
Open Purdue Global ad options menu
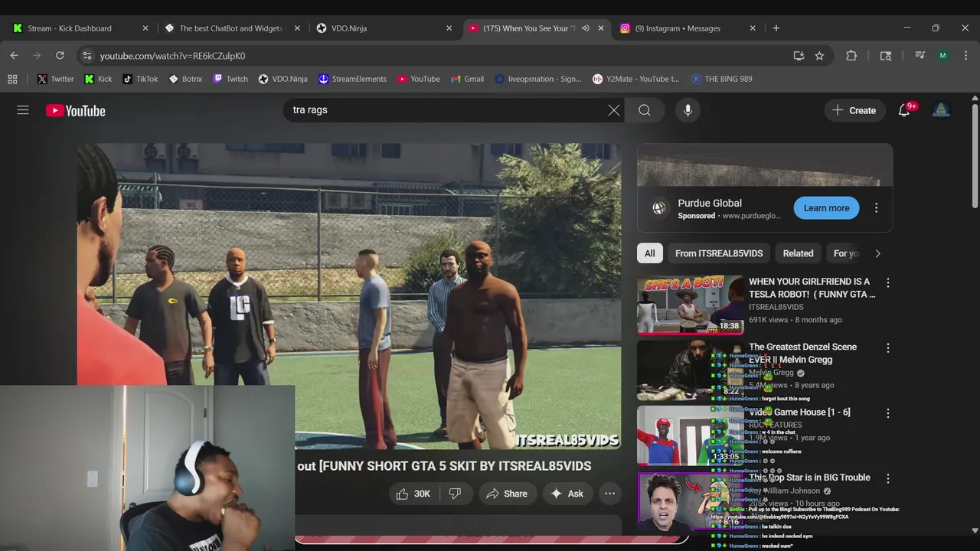tap(876, 208)
